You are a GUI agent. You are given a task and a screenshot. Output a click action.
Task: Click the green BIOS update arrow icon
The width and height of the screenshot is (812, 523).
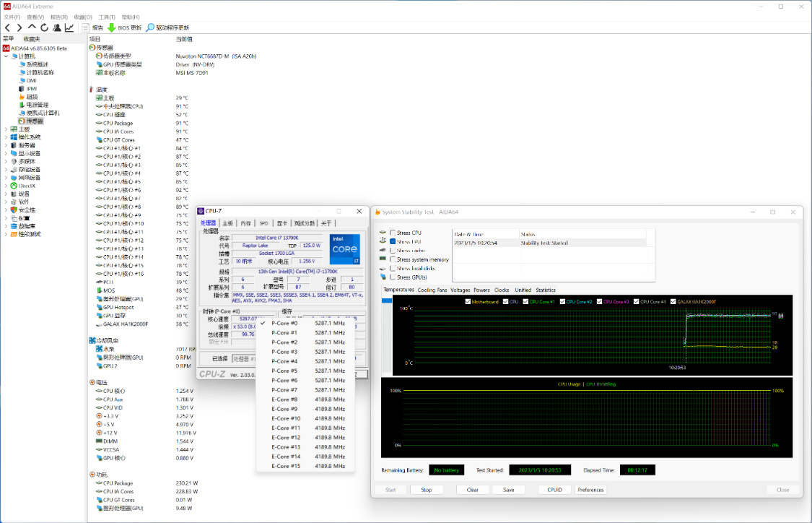[x=111, y=27]
